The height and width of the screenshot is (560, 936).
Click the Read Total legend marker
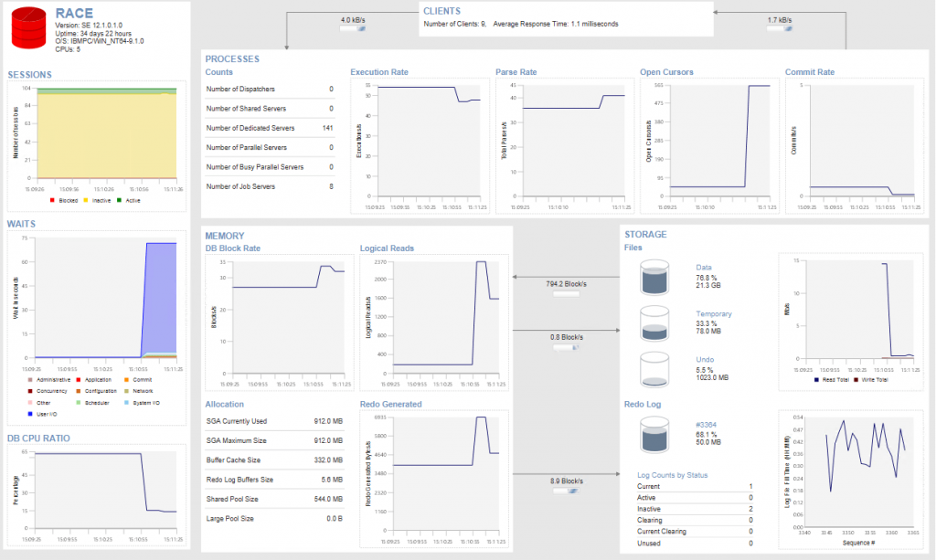click(x=816, y=380)
